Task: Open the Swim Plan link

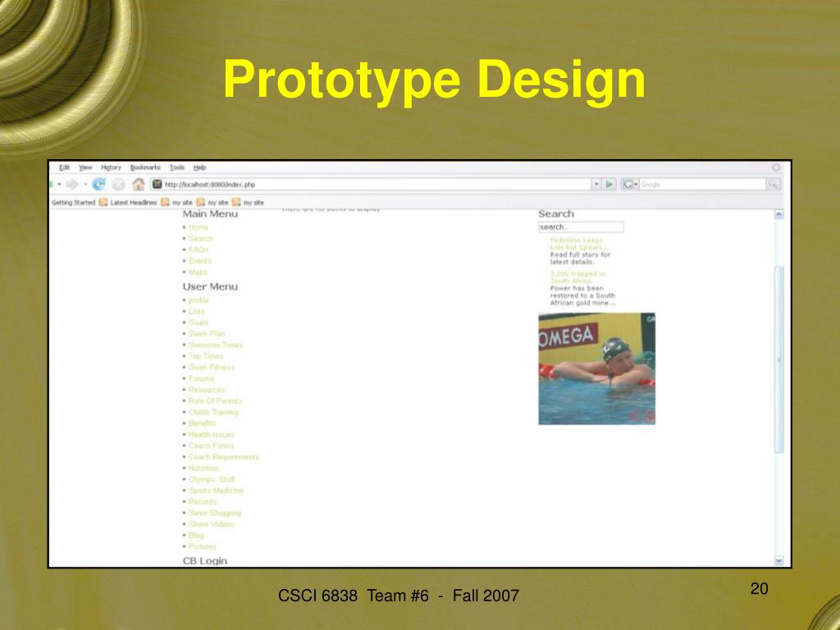Action: pos(207,334)
